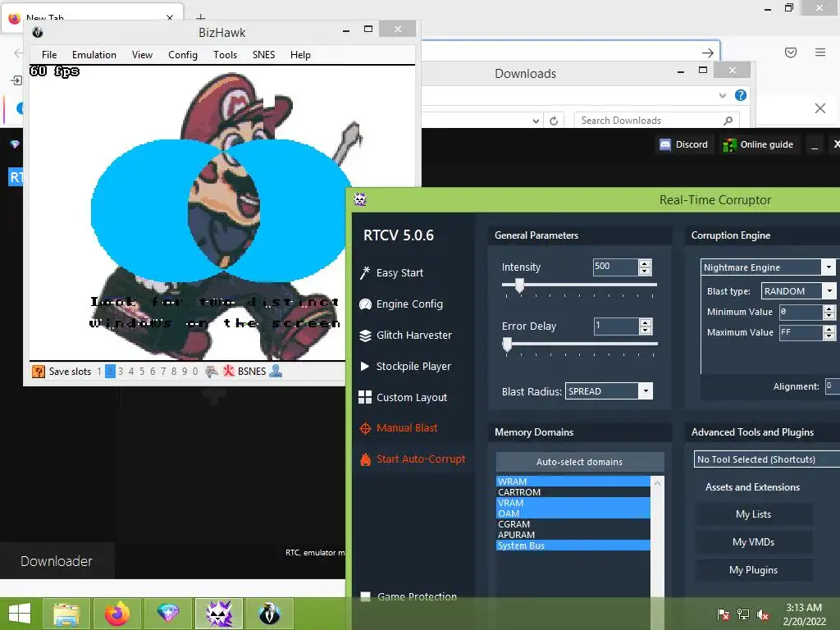The width and height of the screenshot is (840, 630).
Task: Open BizHawk Help menu
Action: point(300,55)
